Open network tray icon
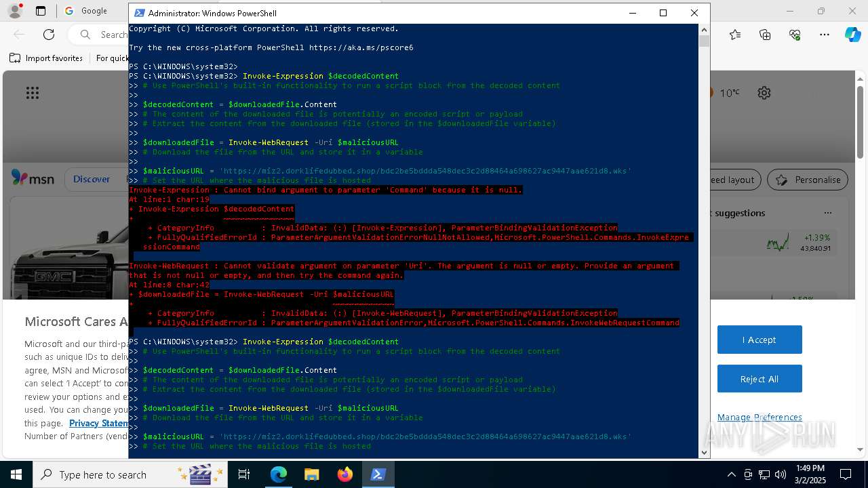 (764, 474)
